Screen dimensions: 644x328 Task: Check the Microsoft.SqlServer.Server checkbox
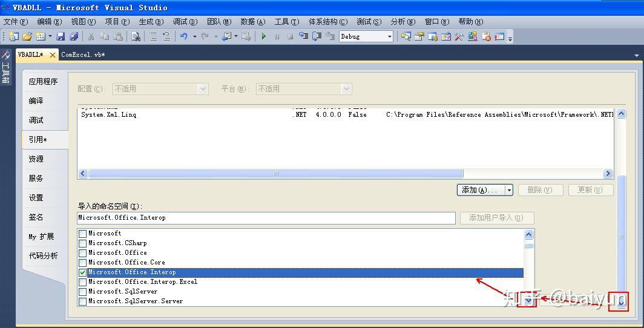(x=82, y=302)
